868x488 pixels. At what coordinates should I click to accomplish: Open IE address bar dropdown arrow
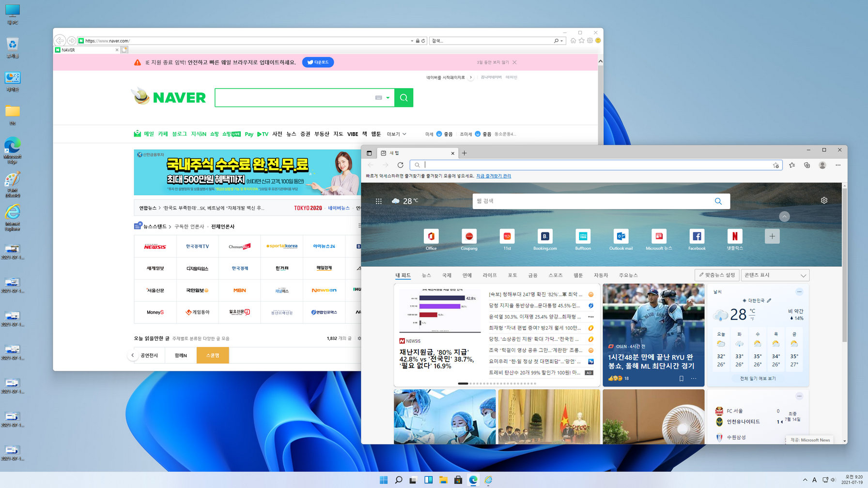click(x=412, y=41)
